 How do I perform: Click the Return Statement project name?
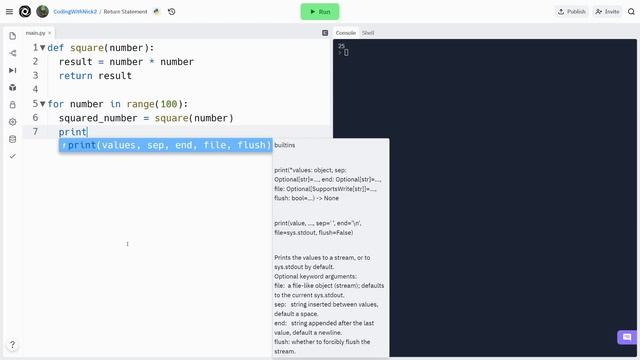pyautogui.click(x=125, y=11)
